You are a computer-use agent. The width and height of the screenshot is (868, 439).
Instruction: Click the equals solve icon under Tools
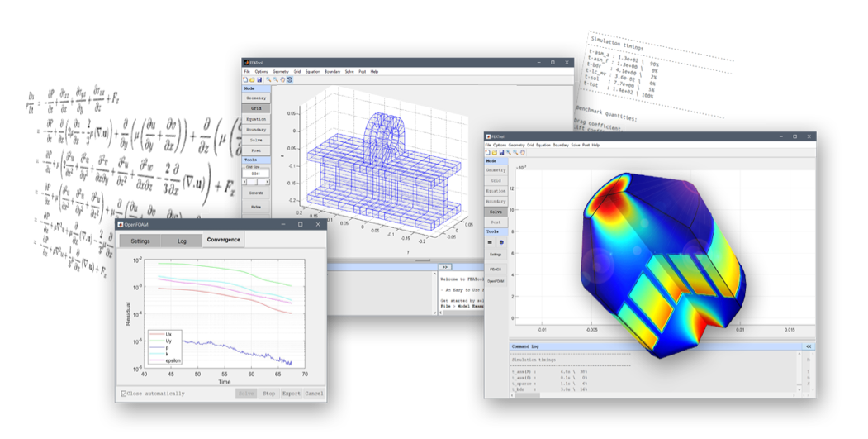490,242
